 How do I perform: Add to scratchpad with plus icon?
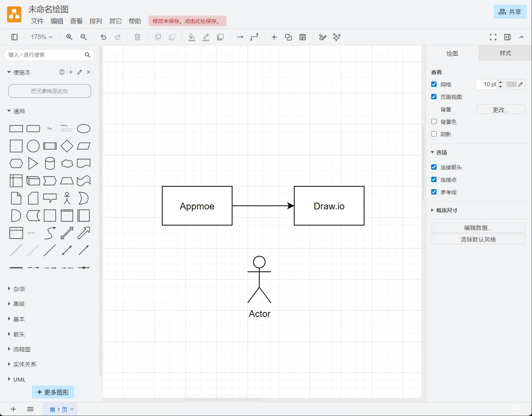point(71,72)
